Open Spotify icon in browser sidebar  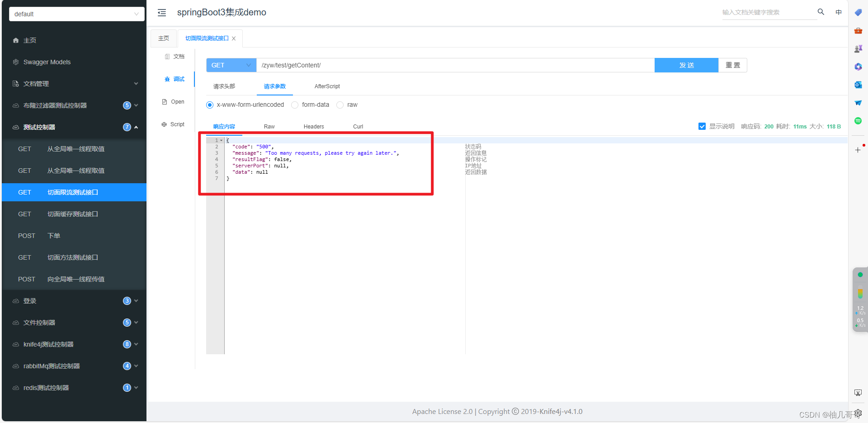point(858,121)
